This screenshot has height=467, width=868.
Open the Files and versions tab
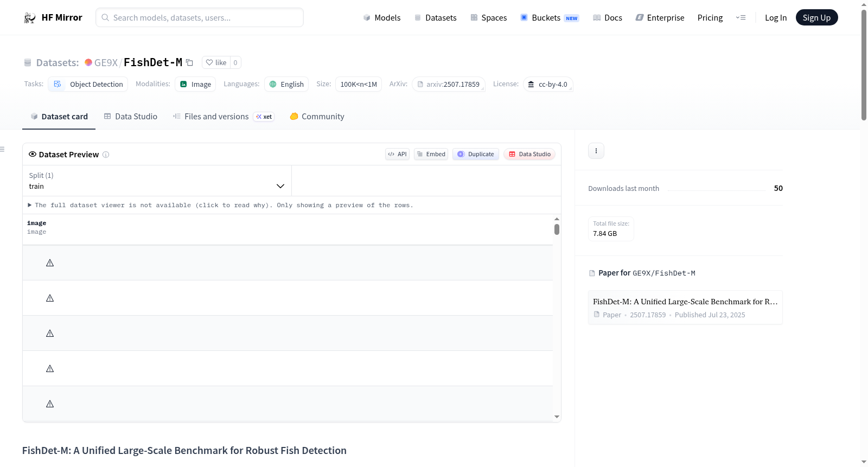(x=223, y=117)
